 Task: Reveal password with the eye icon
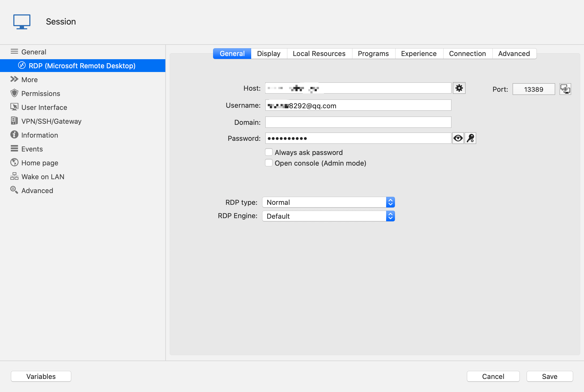coord(458,138)
